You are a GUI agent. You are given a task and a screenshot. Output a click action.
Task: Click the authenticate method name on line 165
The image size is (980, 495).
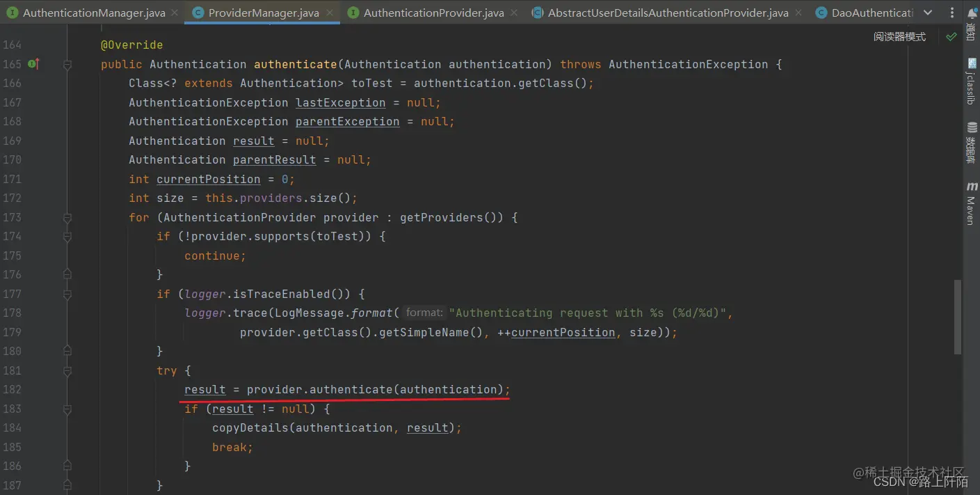pyautogui.click(x=296, y=64)
